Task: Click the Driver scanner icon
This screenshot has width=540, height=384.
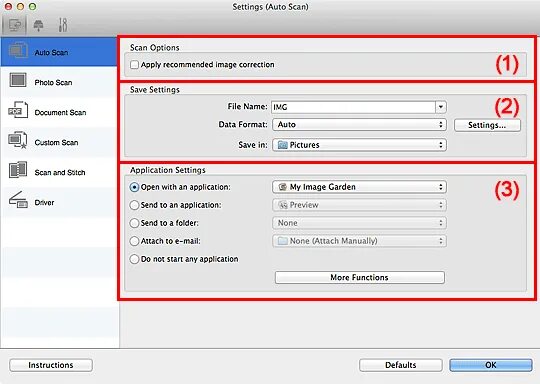Action: coord(18,200)
